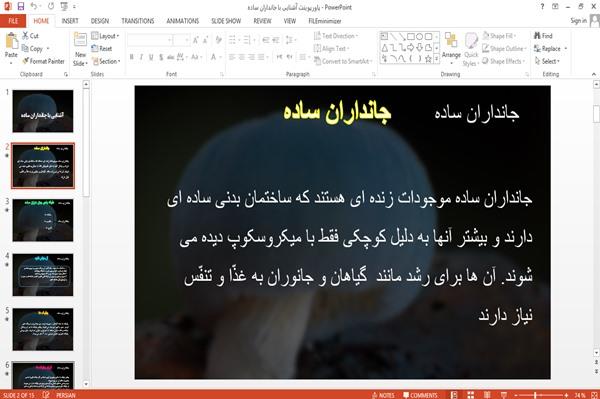The image size is (600, 399).
Task: Switch to the DESIGN tab
Action: [100, 21]
